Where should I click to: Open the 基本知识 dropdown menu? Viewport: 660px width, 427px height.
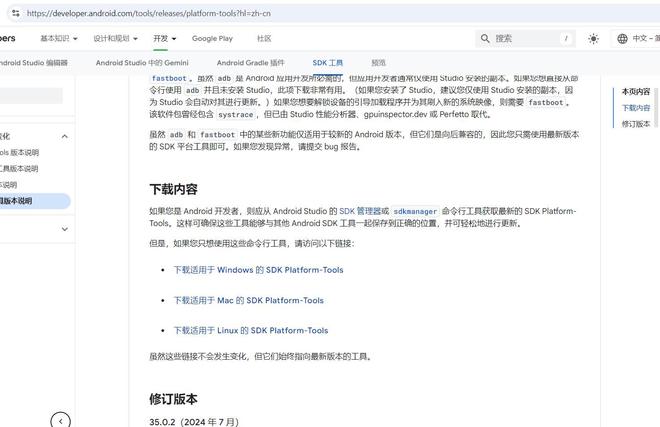(x=59, y=38)
